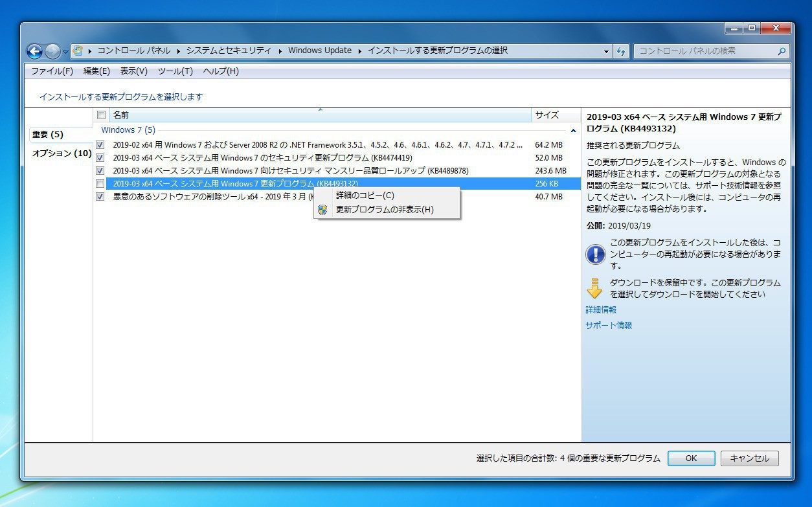This screenshot has width=812, height=507.
Task: Click the キャンセル button
Action: [x=750, y=458]
